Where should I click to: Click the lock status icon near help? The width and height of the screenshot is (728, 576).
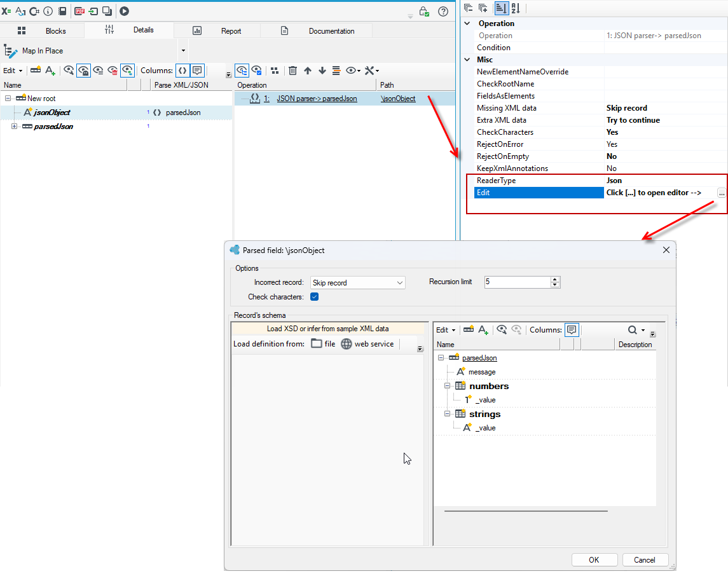coord(424,11)
